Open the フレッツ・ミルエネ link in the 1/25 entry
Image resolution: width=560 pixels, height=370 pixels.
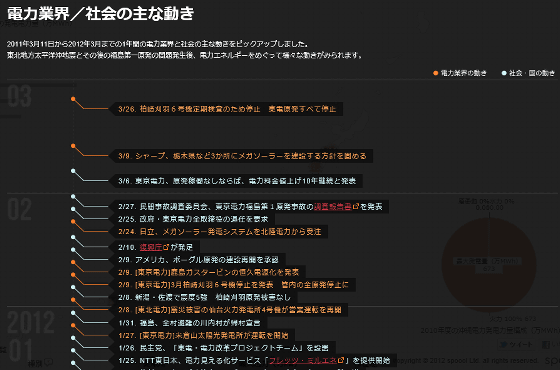[x=303, y=360]
